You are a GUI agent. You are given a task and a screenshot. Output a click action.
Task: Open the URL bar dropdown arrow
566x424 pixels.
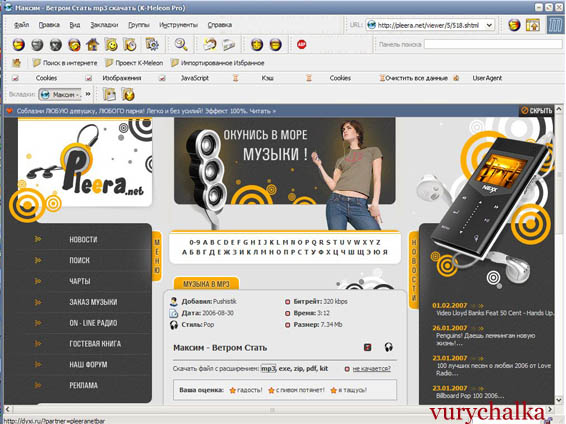(489, 25)
